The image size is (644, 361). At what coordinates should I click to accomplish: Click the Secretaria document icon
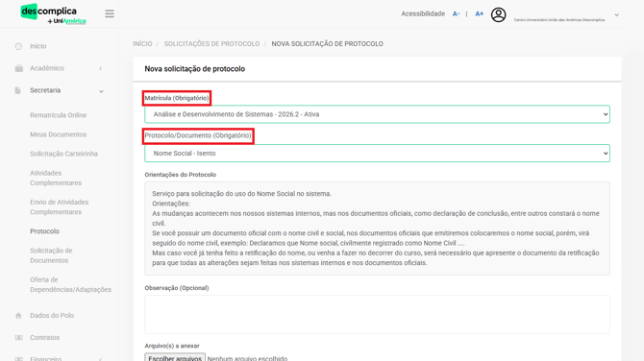pyautogui.click(x=17, y=90)
